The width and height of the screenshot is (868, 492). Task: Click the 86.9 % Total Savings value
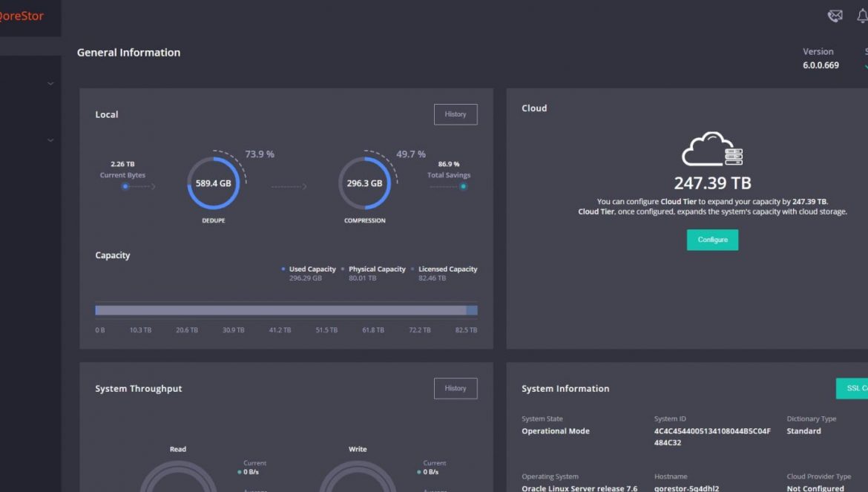449,164
